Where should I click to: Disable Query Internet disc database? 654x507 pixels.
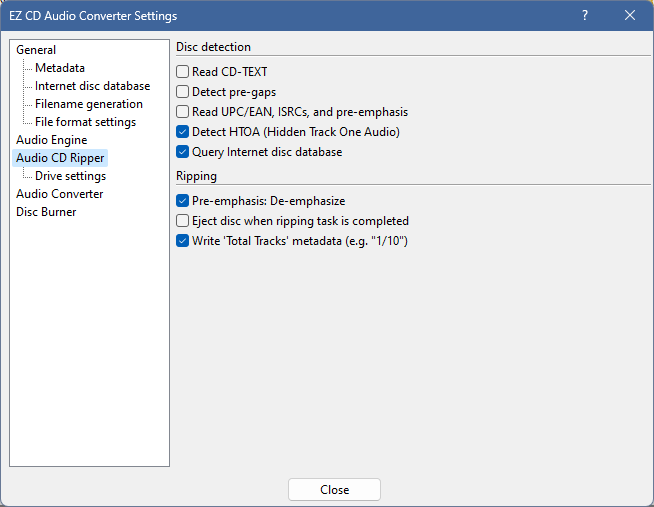(x=183, y=152)
